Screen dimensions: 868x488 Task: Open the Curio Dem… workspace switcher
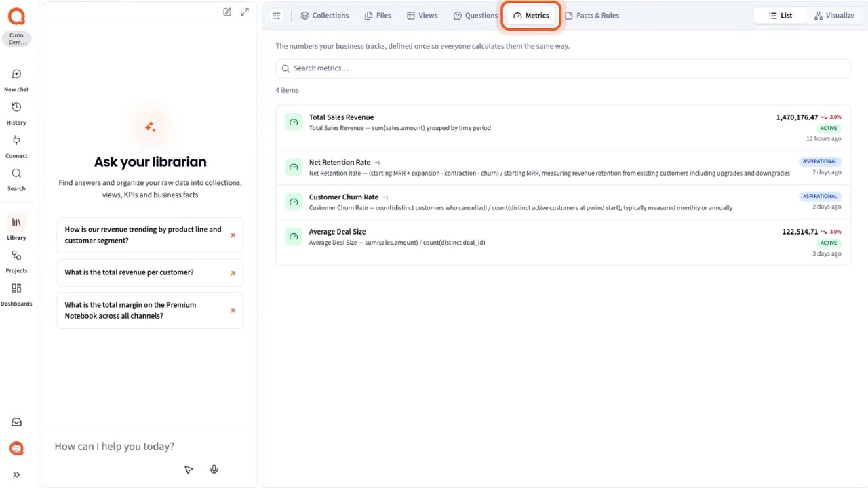(16, 39)
